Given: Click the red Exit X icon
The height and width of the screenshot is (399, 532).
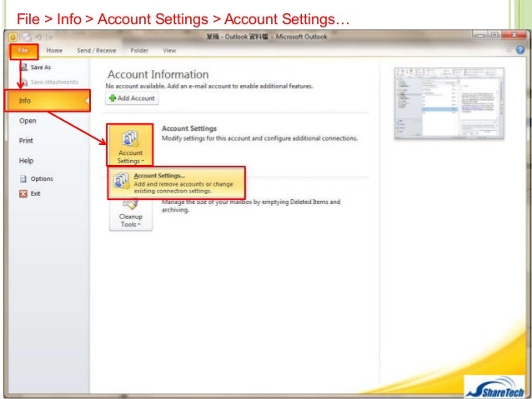Looking at the screenshot, I should (23, 193).
